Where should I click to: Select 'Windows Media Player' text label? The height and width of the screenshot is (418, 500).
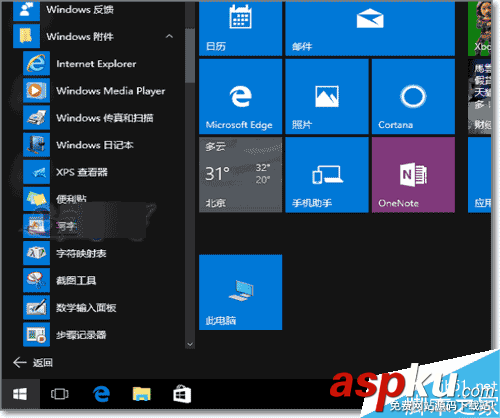coord(111,91)
